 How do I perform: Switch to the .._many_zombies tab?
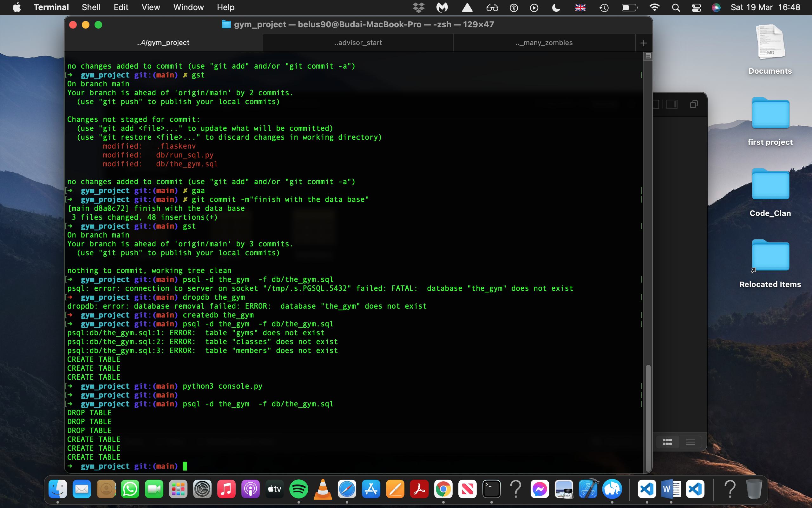point(544,43)
